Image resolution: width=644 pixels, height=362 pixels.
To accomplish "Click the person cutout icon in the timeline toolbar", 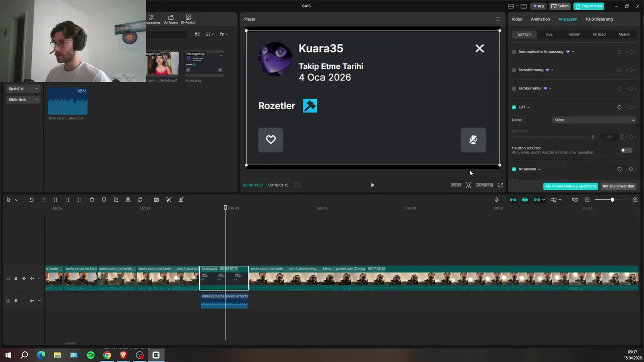I will coord(181,200).
